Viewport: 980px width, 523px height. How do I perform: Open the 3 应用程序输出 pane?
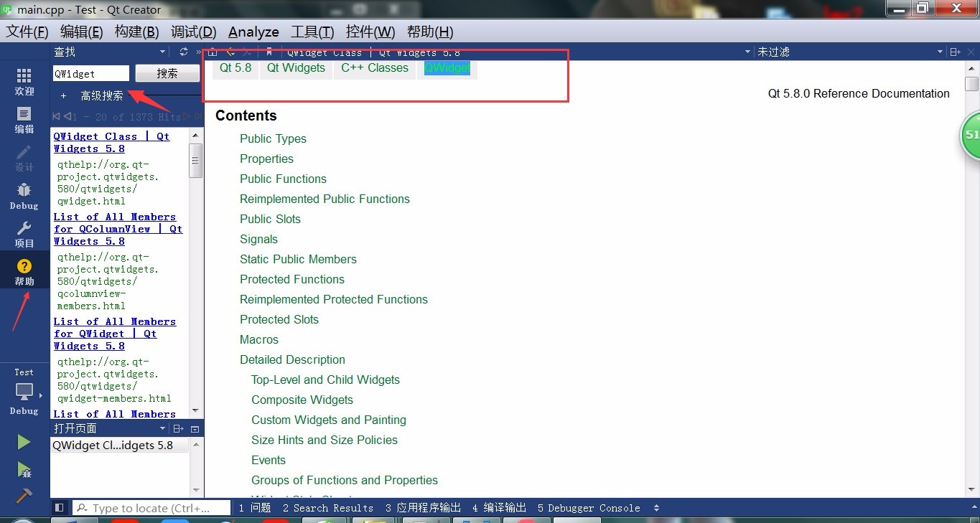[423, 508]
